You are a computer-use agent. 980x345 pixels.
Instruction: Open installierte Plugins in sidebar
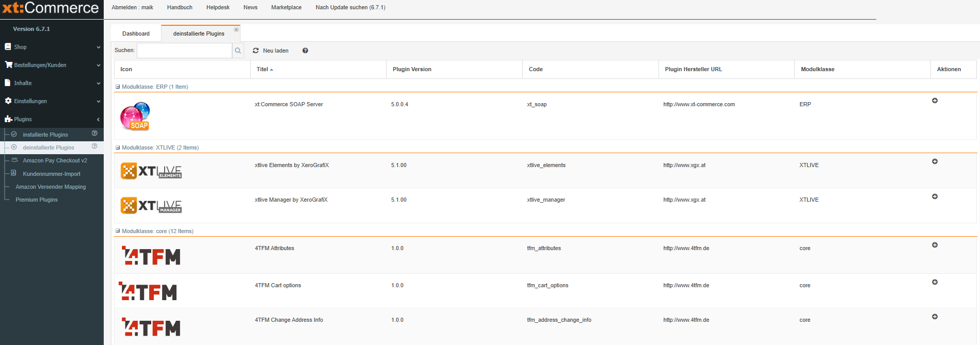point(45,135)
